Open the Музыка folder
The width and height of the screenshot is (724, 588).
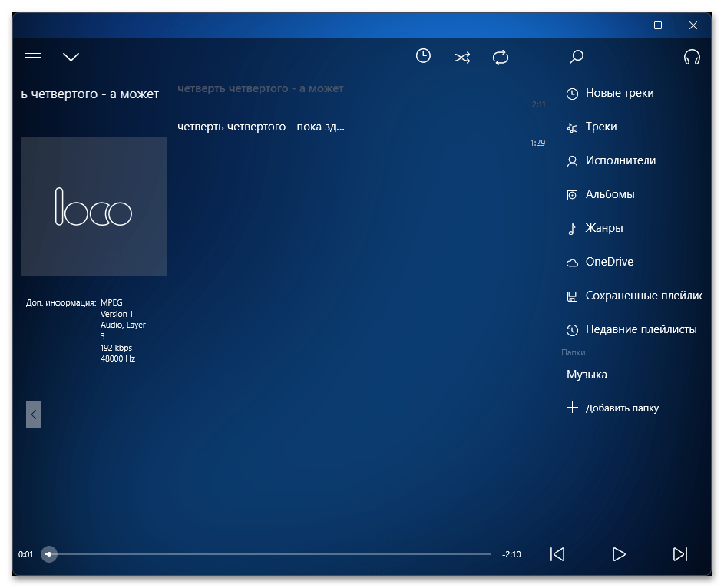[587, 375]
